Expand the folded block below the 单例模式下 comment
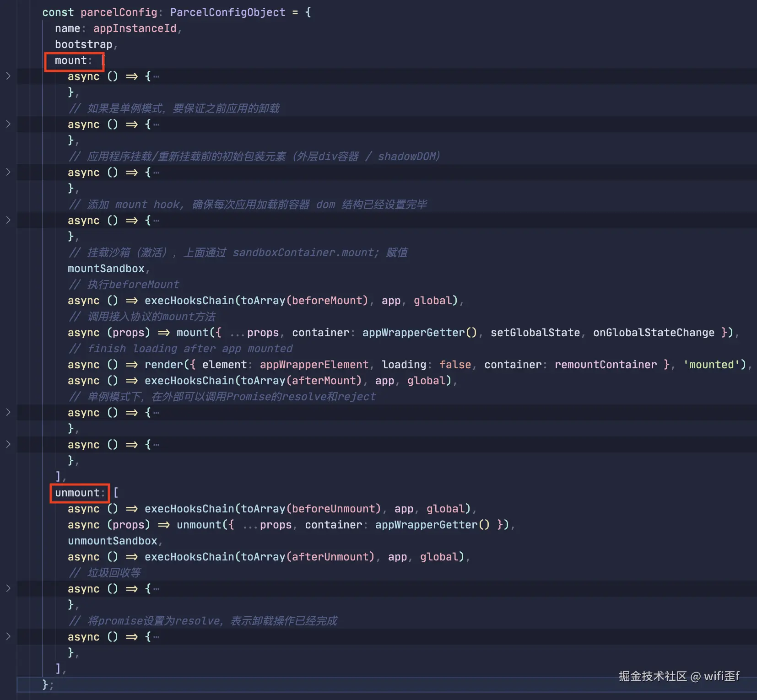The width and height of the screenshot is (757, 700). [8, 412]
